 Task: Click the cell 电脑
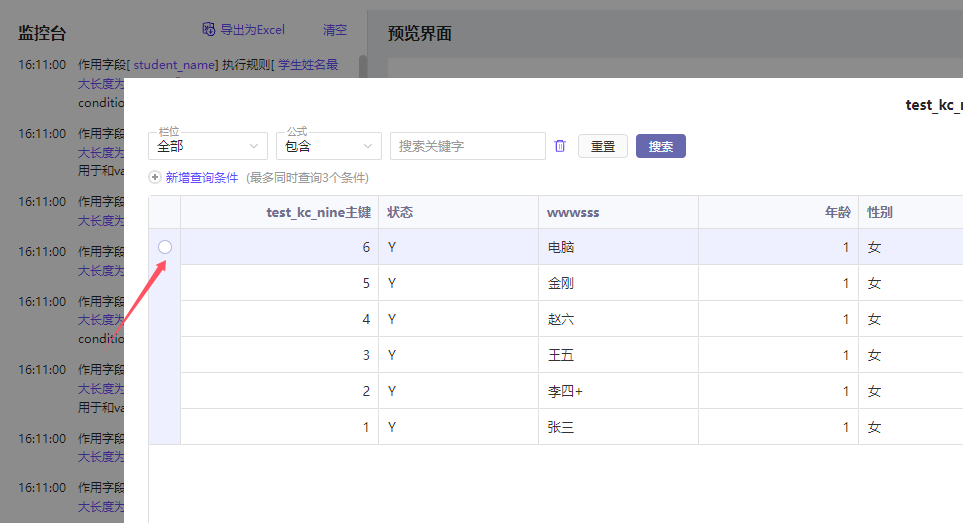[618, 247]
